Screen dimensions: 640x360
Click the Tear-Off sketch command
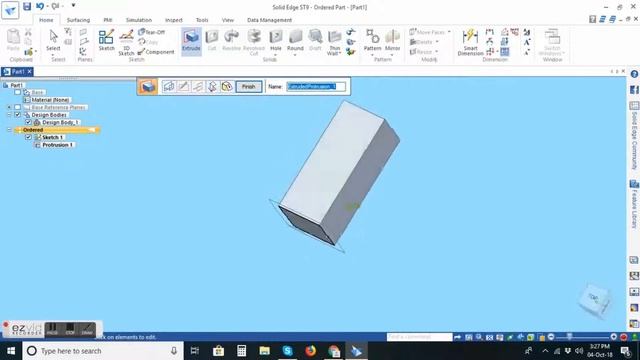point(151,32)
